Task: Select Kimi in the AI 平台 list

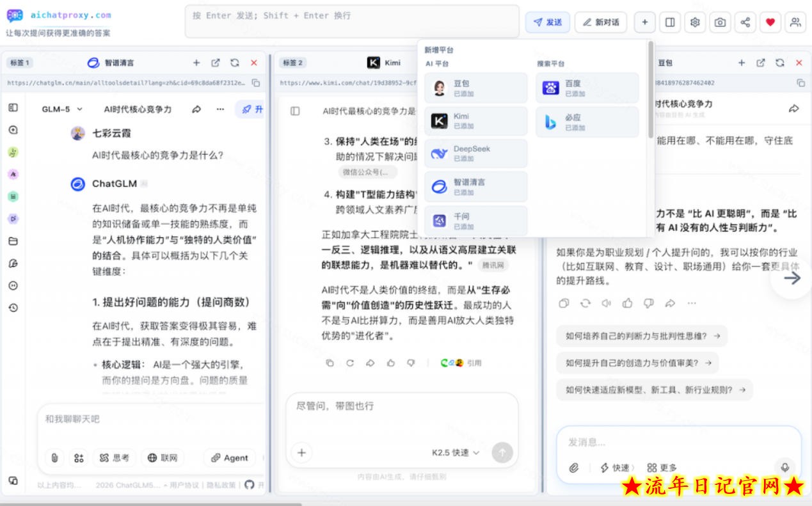Action: point(476,121)
